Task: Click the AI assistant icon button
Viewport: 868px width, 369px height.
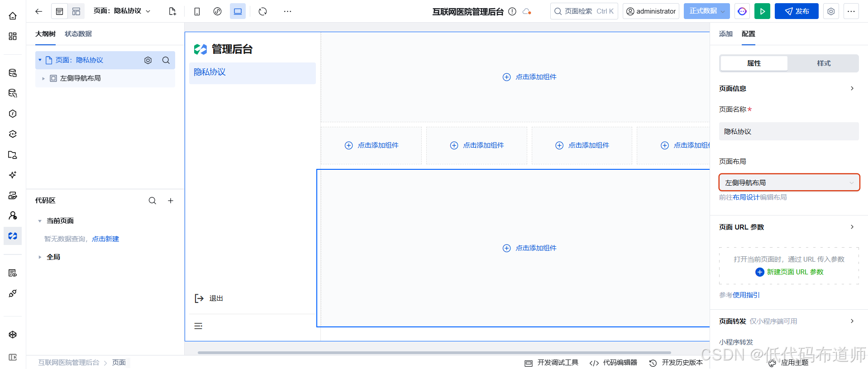Action: (742, 11)
